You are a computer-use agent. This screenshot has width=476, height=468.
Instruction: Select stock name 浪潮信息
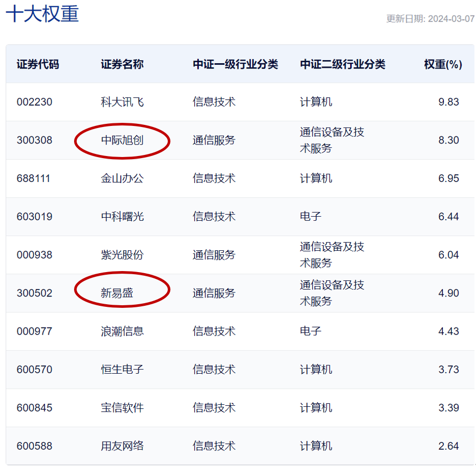[122, 331]
